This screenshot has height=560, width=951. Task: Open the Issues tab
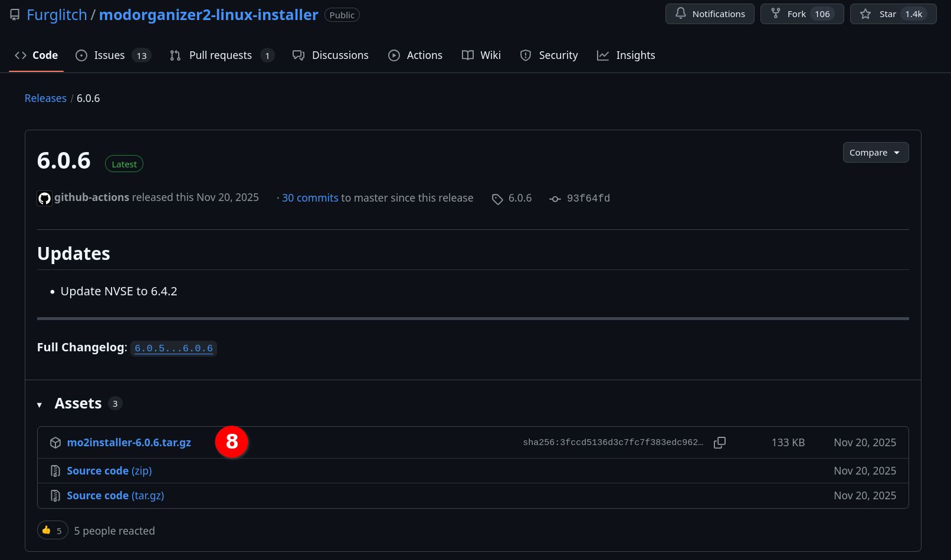pos(113,55)
